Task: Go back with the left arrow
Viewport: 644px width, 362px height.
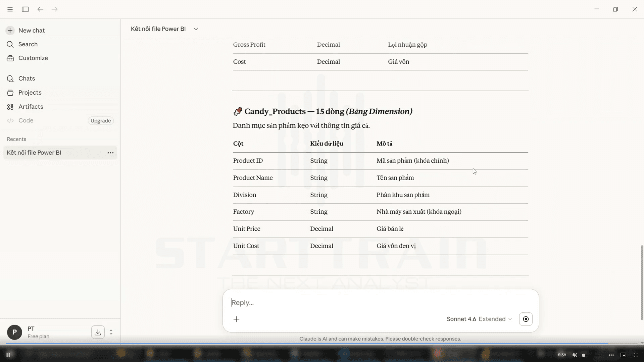Action: tap(40, 9)
